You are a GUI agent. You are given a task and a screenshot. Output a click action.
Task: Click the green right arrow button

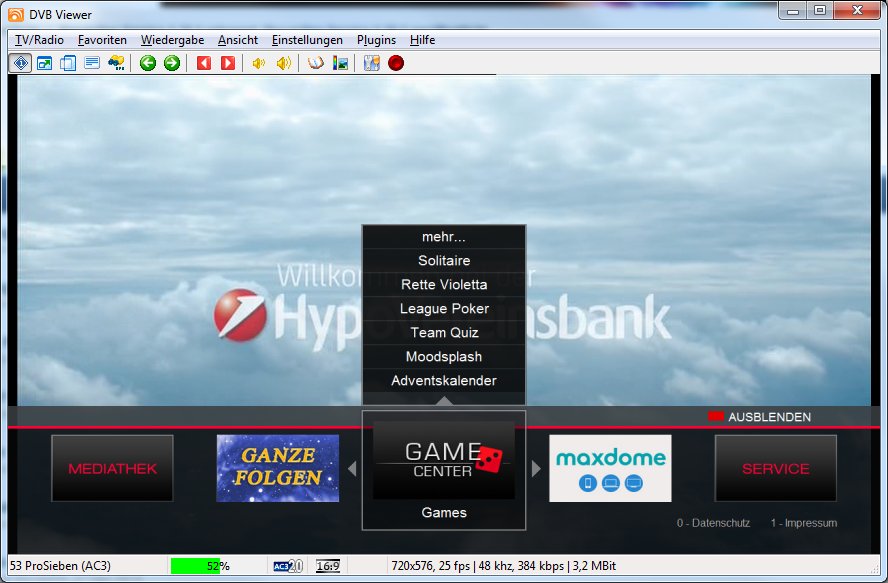[172, 63]
